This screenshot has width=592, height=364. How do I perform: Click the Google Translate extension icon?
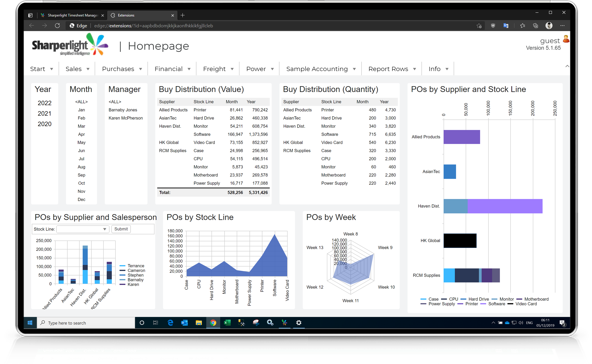click(506, 26)
